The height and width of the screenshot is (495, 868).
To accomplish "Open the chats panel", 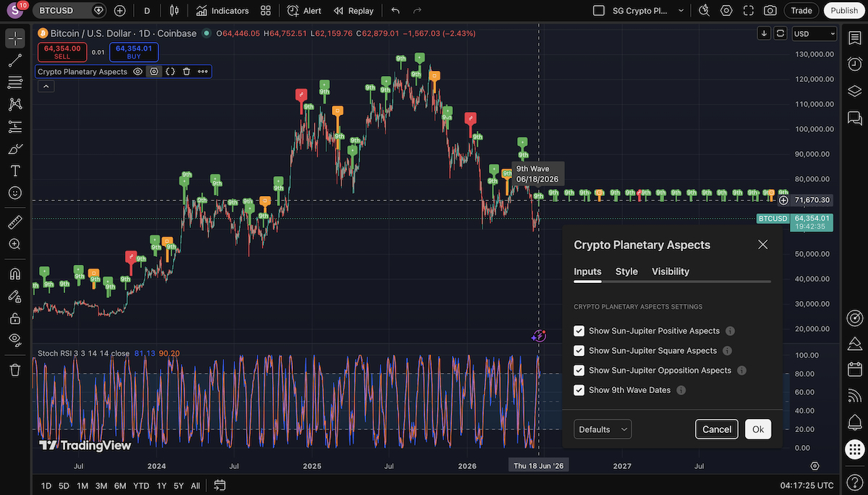I will (854, 117).
